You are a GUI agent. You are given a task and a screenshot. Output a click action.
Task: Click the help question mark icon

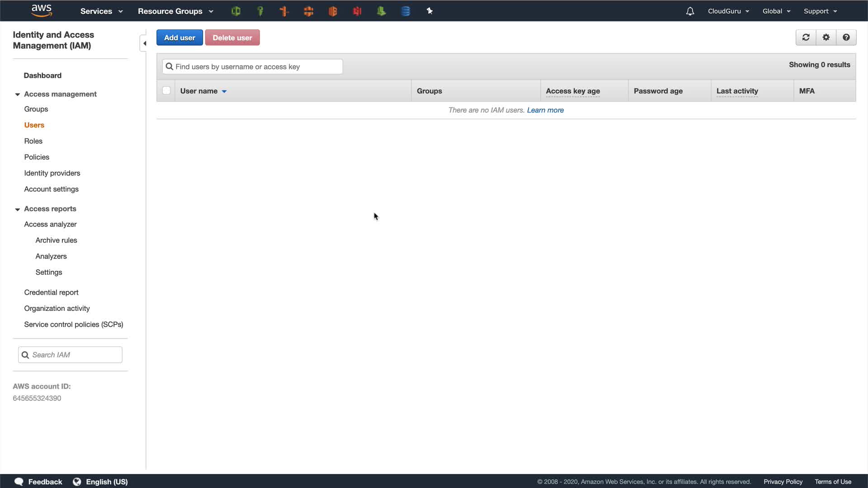point(846,38)
